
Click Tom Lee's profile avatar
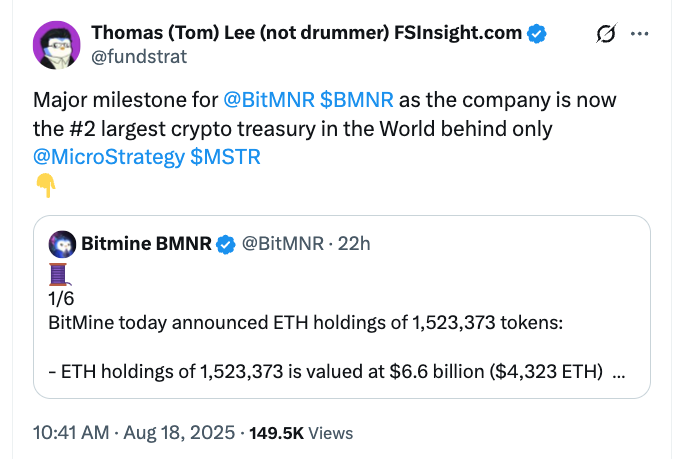58,45
